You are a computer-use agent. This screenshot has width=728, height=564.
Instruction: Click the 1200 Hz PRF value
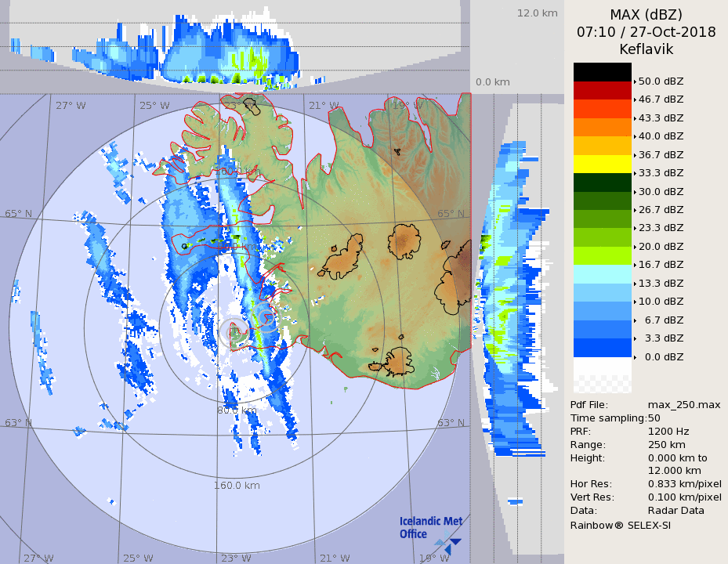(x=668, y=431)
